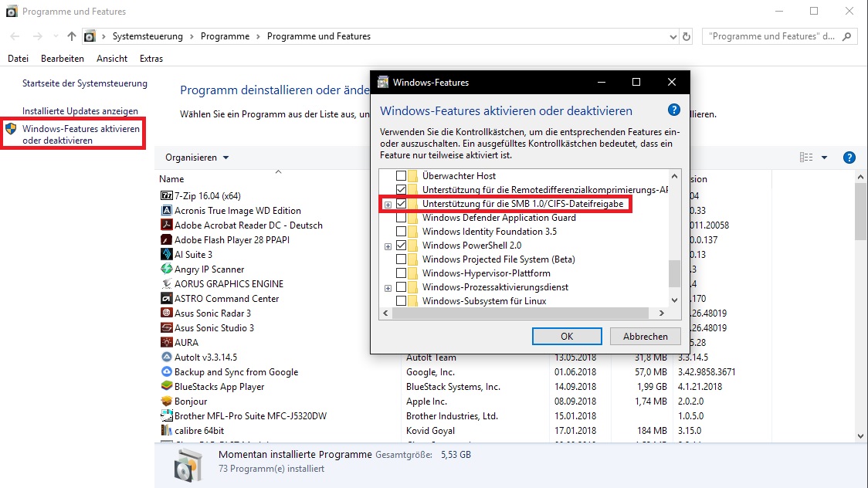The image size is (868, 488).
Task: Click the features list vertical scrollbar thumb
Action: pos(674,273)
